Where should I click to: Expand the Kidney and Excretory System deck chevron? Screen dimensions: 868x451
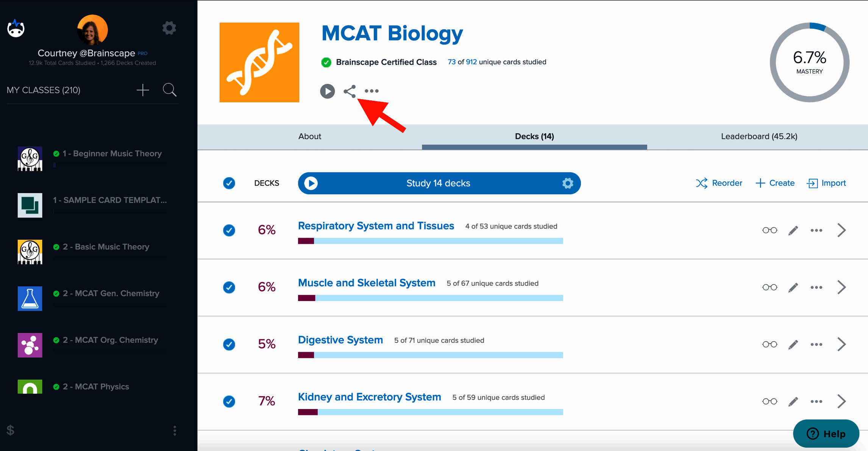841,401
